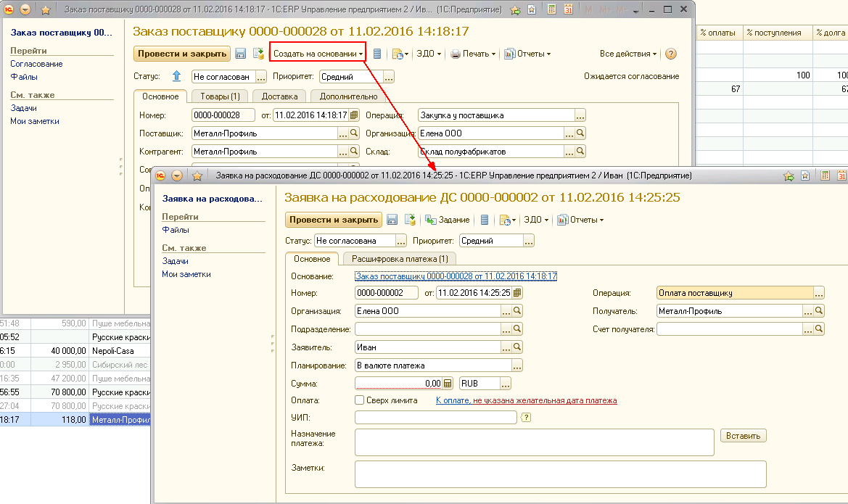Click К оплате payment date link
The image size is (848, 504).
tap(453, 401)
